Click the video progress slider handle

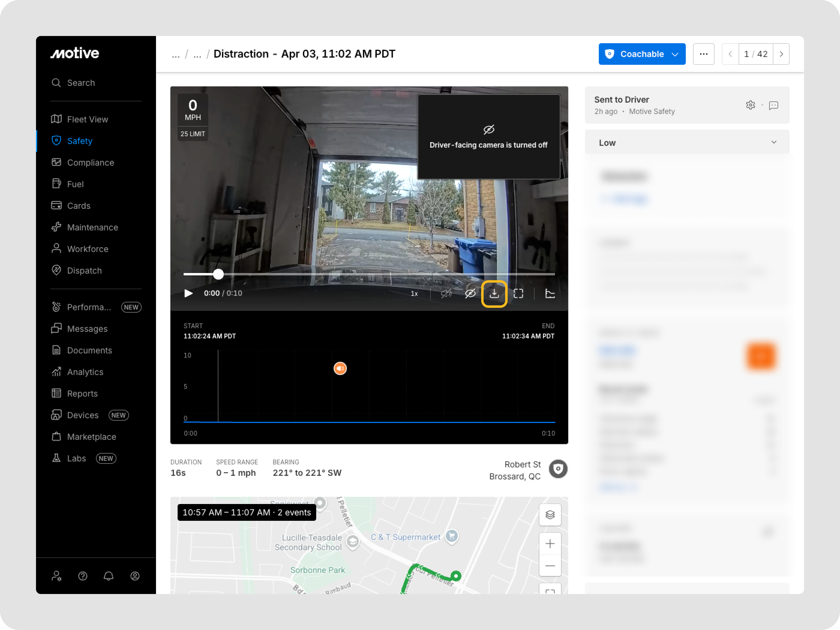coord(218,274)
